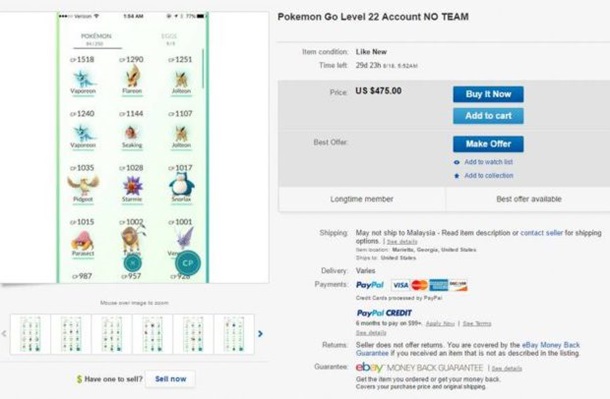Click the American Express card icon
The width and height of the screenshot is (610, 399).
click(x=438, y=285)
